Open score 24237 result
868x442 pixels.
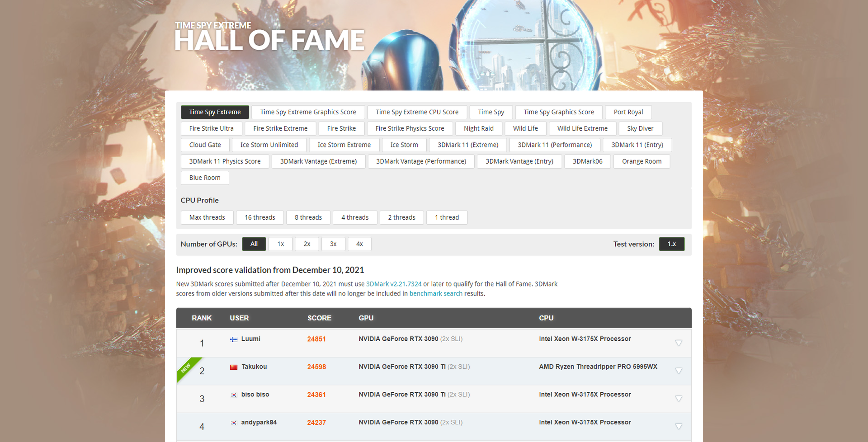coord(316,423)
